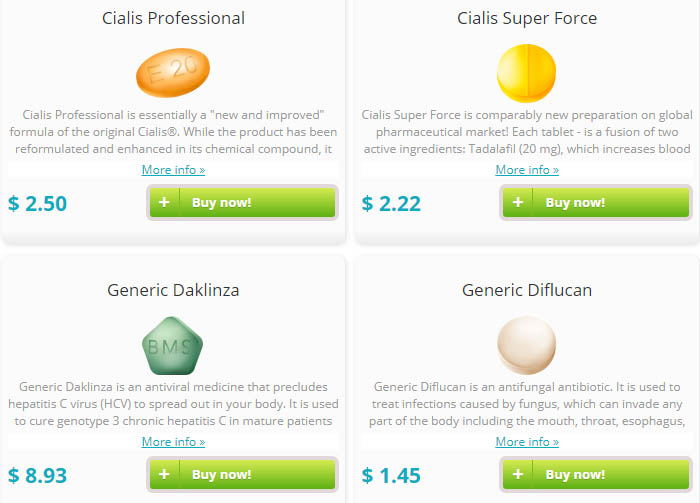Screen dimensions: 700x503
Task: Click the $ 8.93 Daklinza price
Action: coord(38,475)
